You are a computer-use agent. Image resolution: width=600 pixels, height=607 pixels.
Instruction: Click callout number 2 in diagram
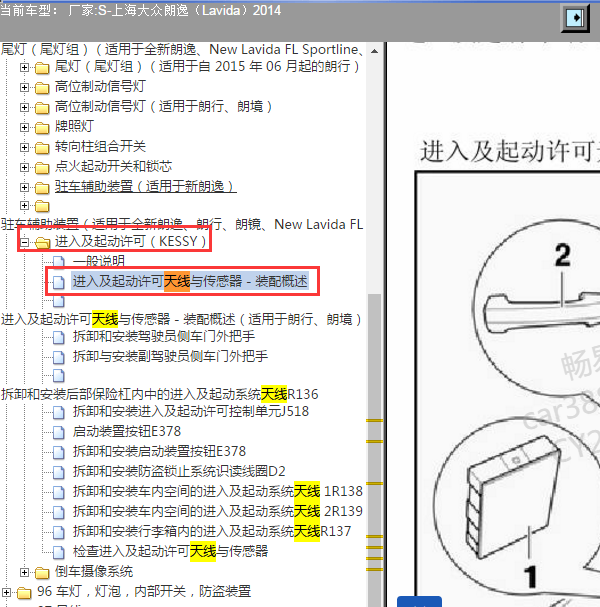tap(562, 255)
